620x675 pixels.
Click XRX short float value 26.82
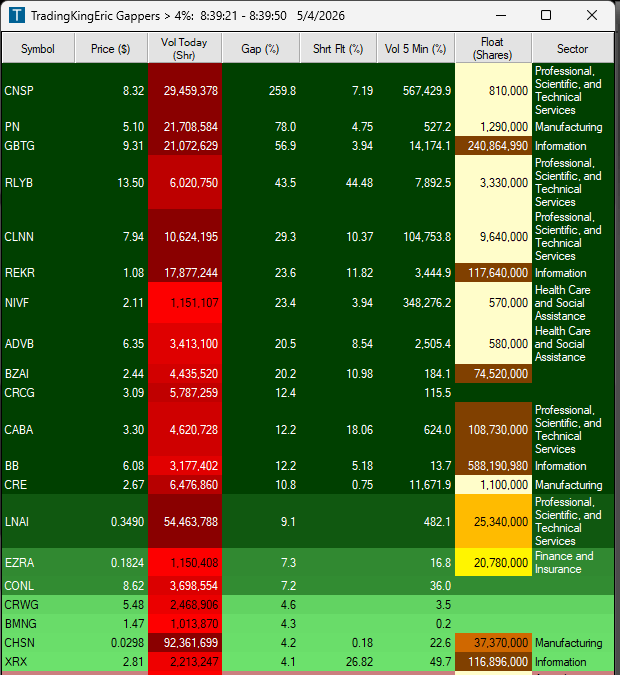338,661
